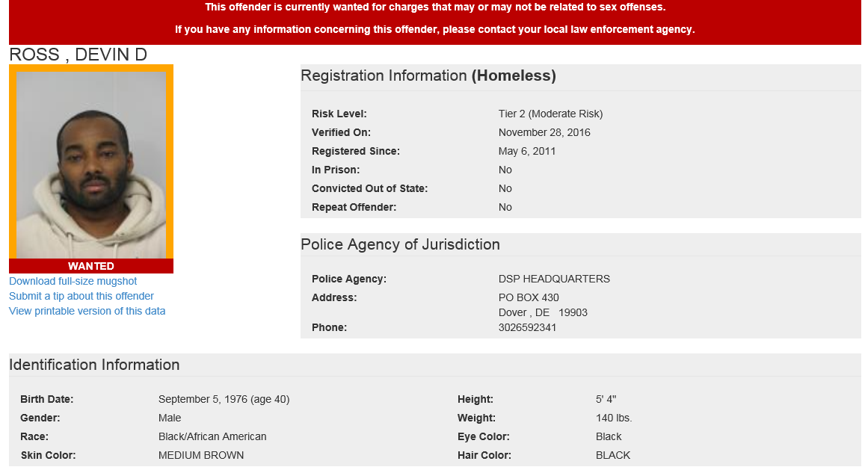Click the Registration Information section heading

pyautogui.click(x=428, y=75)
